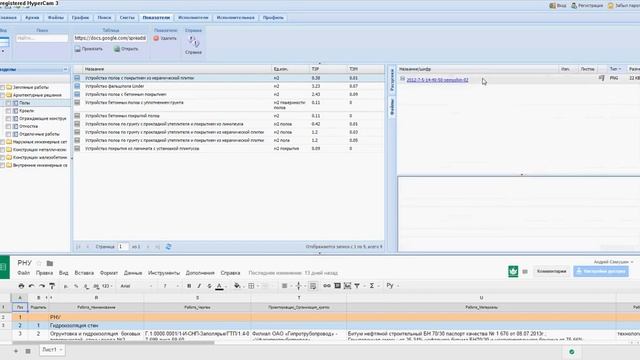Select the paint format roller icon
Image resolution: width=640 pixels, height=360 pixels.
coord(52,286)
